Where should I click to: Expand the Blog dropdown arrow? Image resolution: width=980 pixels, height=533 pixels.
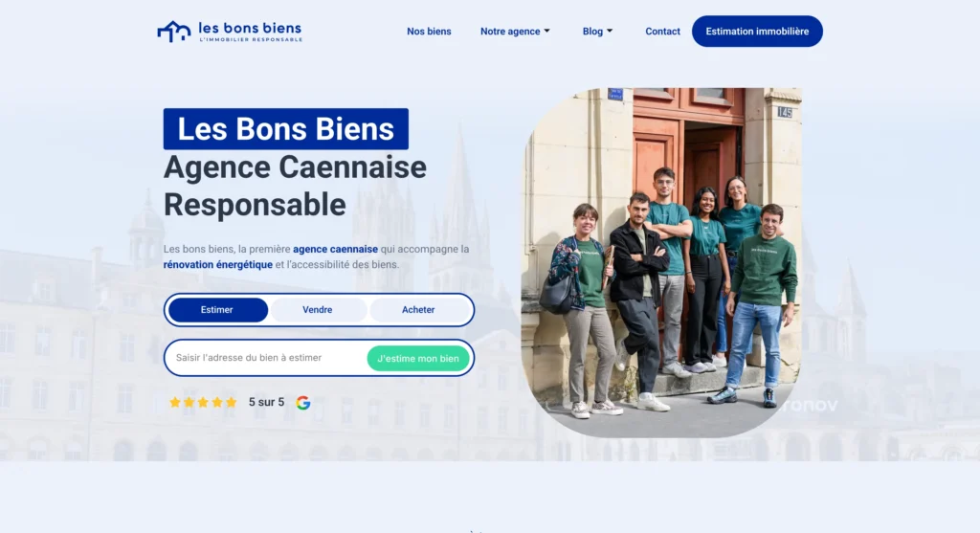tap(610, 31)
